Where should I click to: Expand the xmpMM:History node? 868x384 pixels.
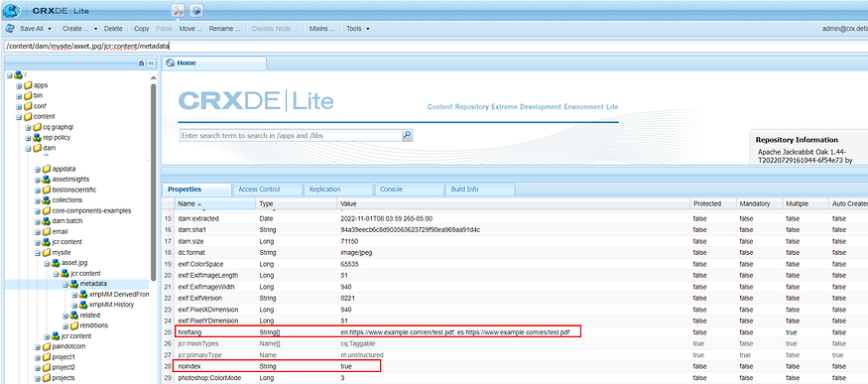click(x=74, y=305)
